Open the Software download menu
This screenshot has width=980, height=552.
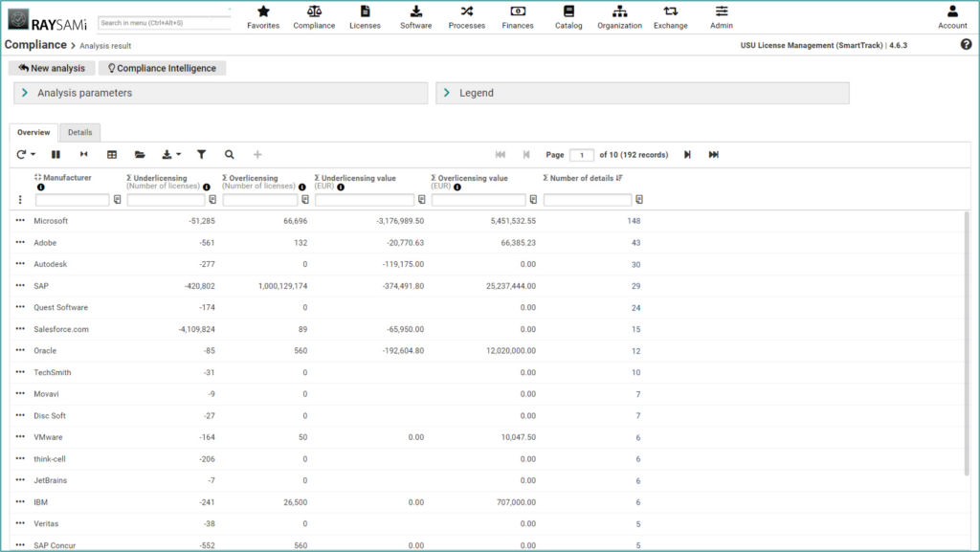pos(415,17)
